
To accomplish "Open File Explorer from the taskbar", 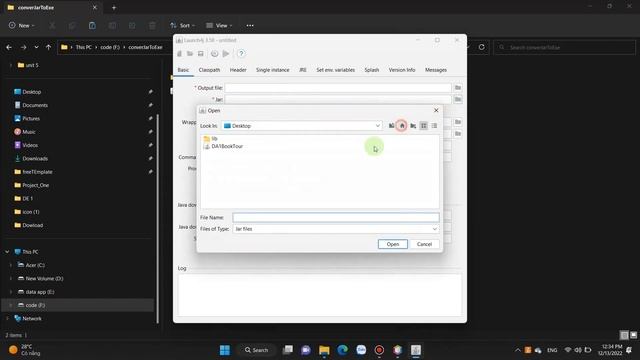I will coord(324,350).
